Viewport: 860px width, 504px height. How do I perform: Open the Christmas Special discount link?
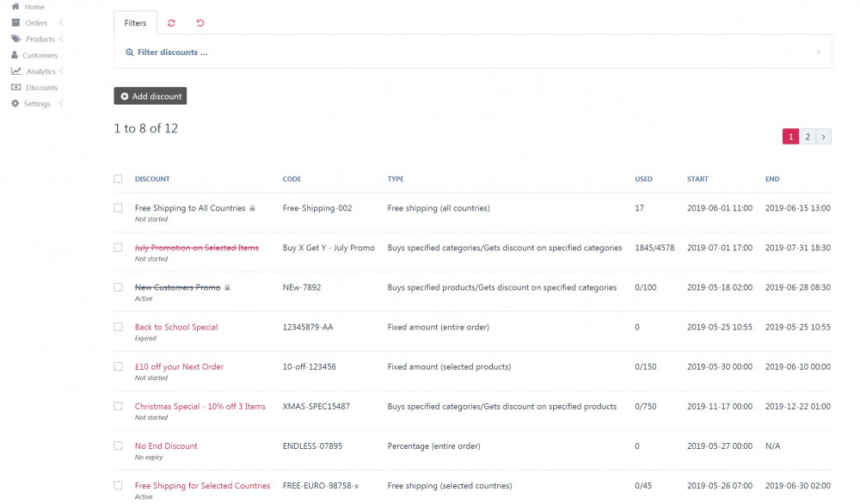click(x=200, y=406)
